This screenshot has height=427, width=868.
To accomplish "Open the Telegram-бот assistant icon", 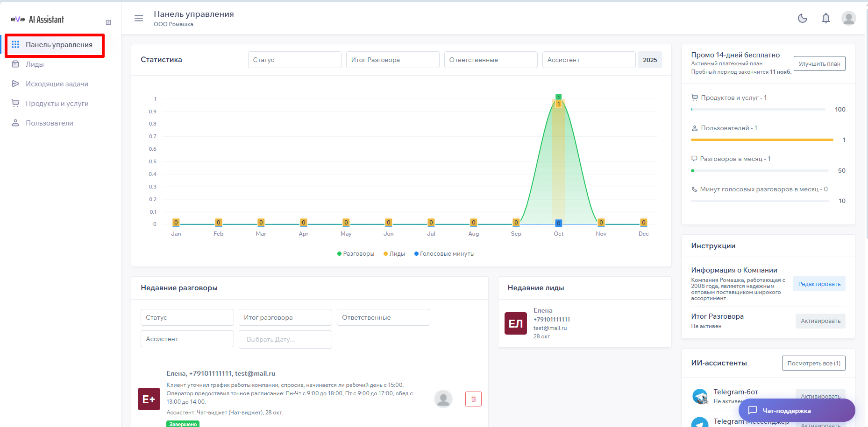I will click(x=700, y=396).
